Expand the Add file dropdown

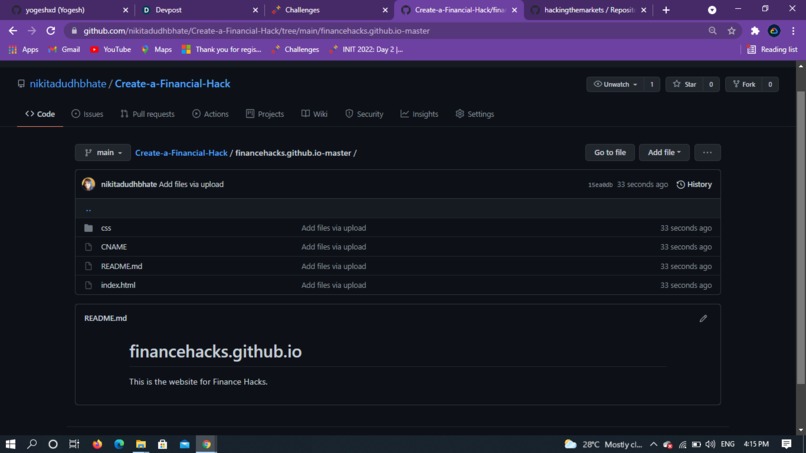664,152
